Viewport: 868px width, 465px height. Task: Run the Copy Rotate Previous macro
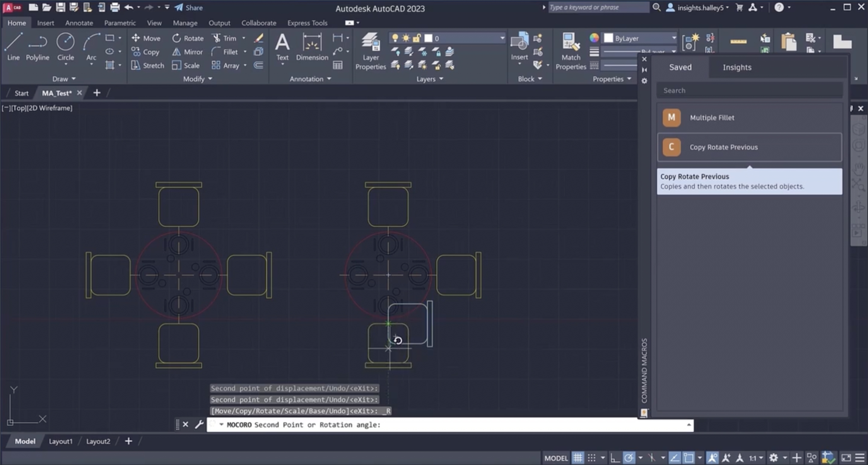pos(749,147)
